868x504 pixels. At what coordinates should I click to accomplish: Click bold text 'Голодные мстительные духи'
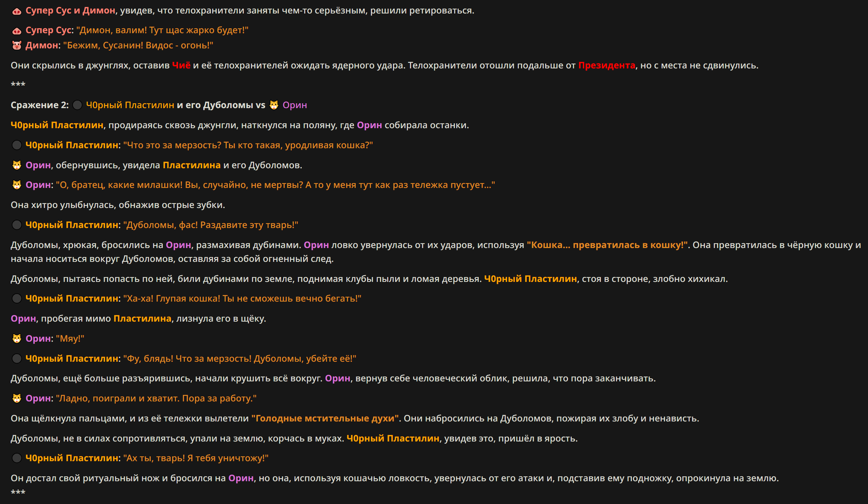click(325, 418)
